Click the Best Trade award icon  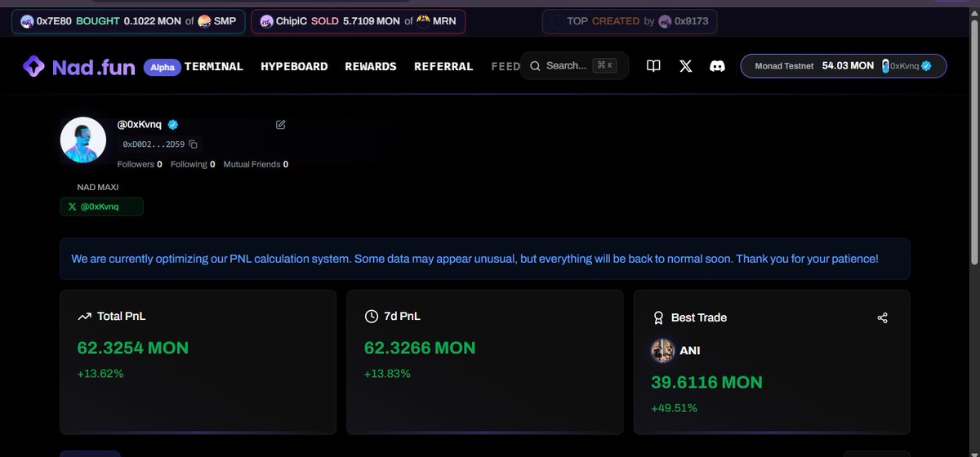pyautogui.click(x=657, y=317)
